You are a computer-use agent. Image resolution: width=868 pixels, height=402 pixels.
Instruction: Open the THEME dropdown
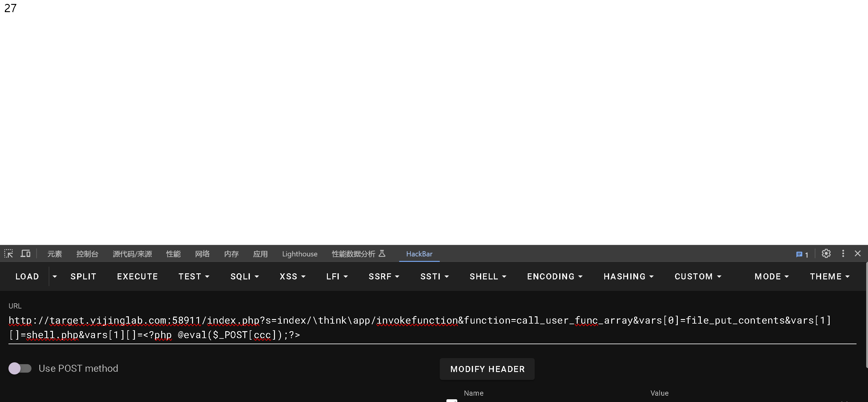(x=830, y=277)
